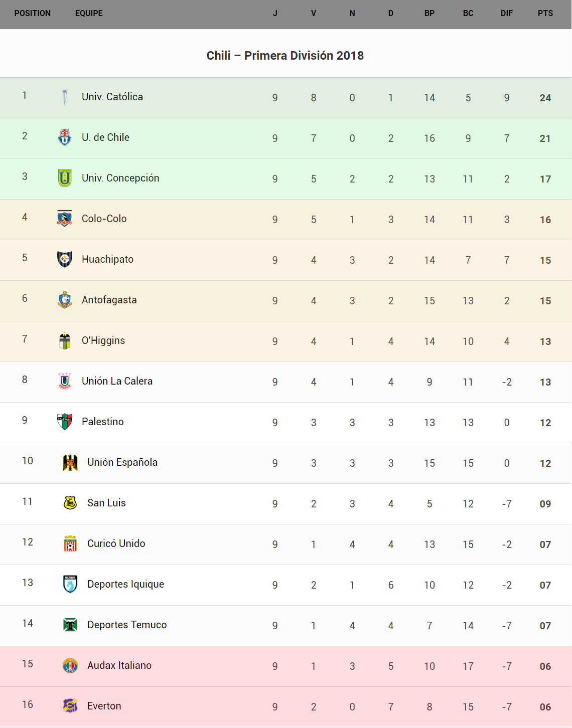This screenshot has height=728, width=572.
Task: Open the O'Higgins team link
Action: click(x=103, y=340)
